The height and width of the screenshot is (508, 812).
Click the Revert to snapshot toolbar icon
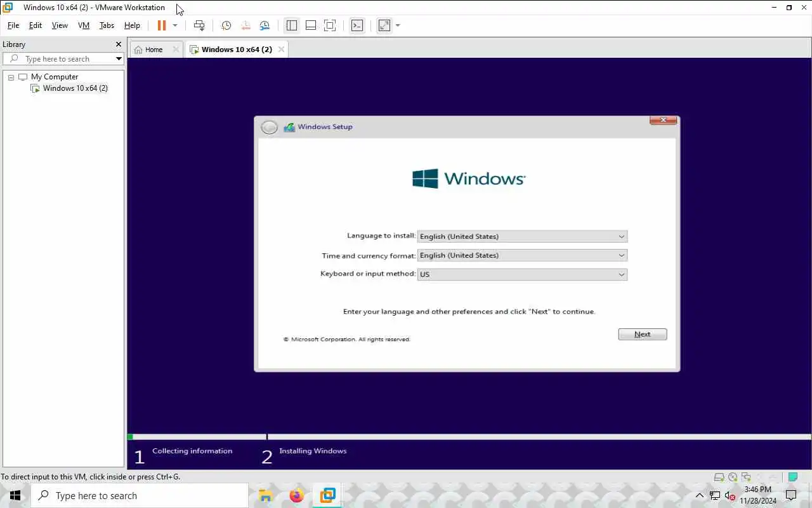[246, 25]
